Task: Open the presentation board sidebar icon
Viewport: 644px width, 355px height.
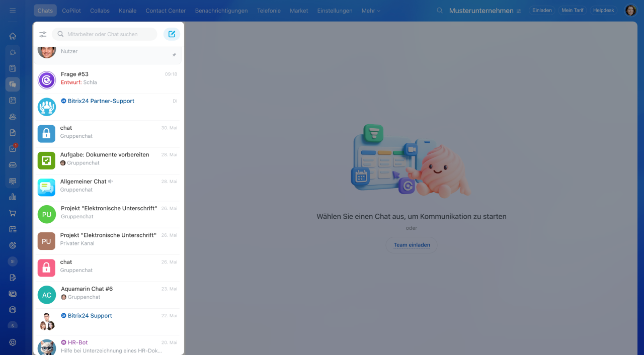Action: coord(13,181)
